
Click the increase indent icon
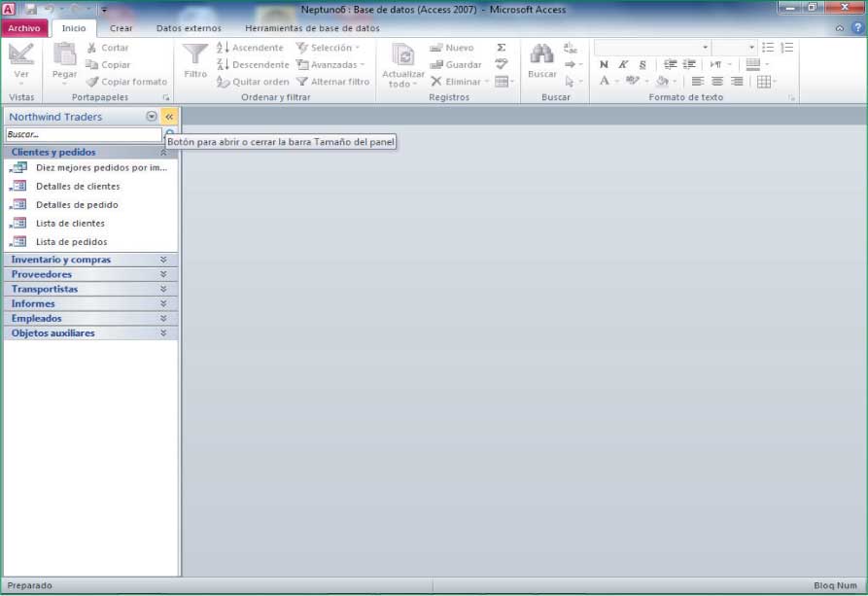689,64
